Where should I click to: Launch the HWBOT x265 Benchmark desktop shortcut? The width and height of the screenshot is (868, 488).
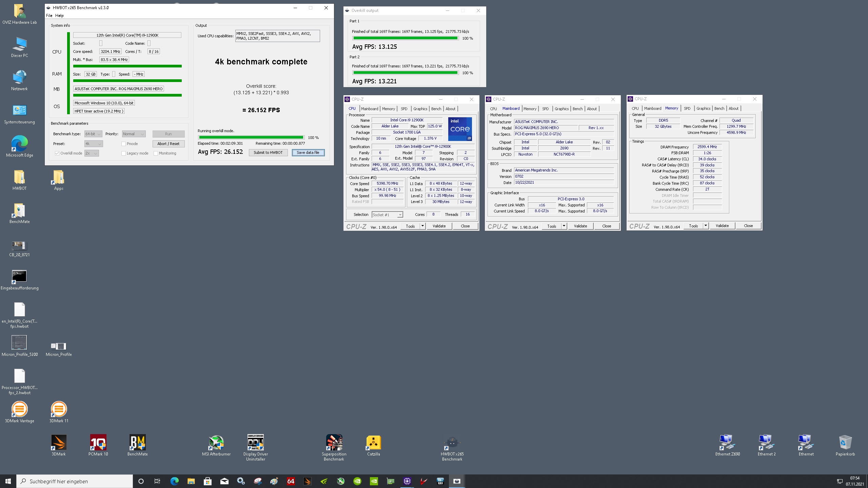[x=452, y=447]
